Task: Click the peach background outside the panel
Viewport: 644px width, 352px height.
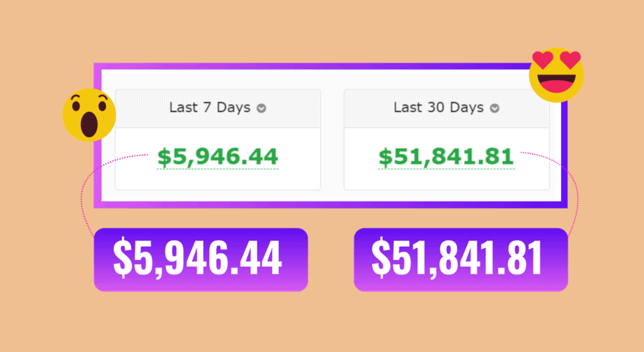Action: click(x=322, y=321)
